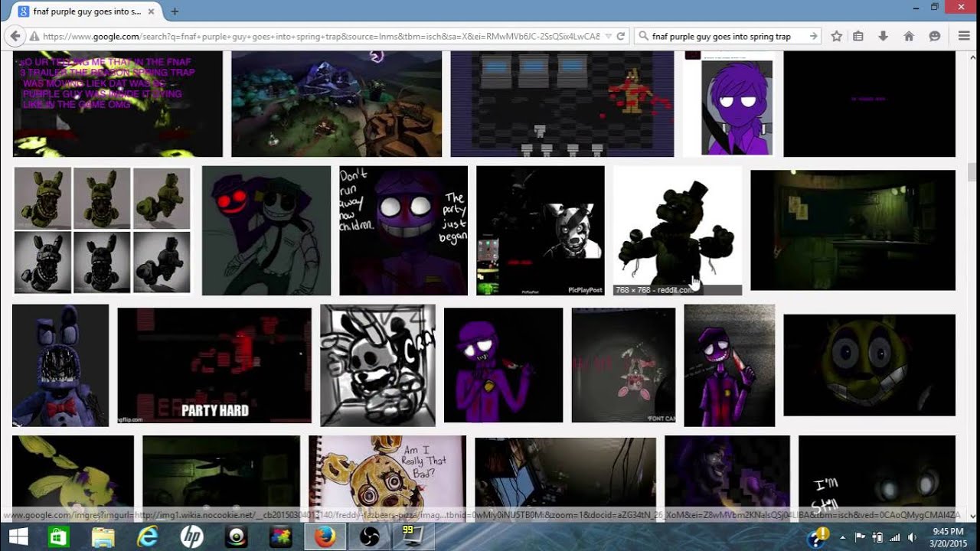Launch Internet Explorer from the taskbar
This screenshot has height=551, width=980.
(x=147, y=537)
